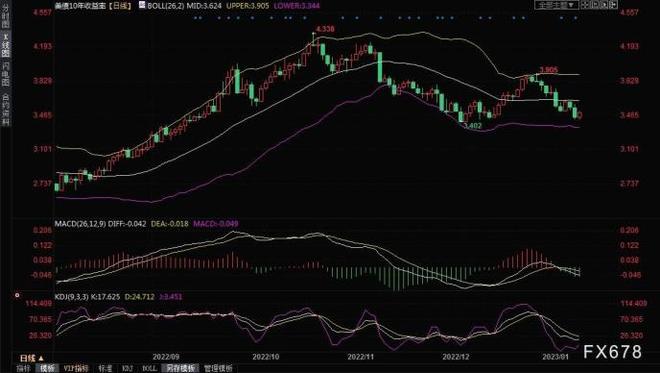Click the last icon in top-right toolbar

[613, 5]
